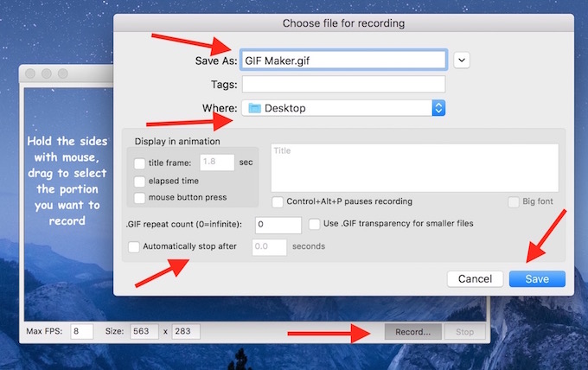Select the .GIF repeat count field
Image resolution: width=588 pixels, height=370 pixels.
pos(278,225)
